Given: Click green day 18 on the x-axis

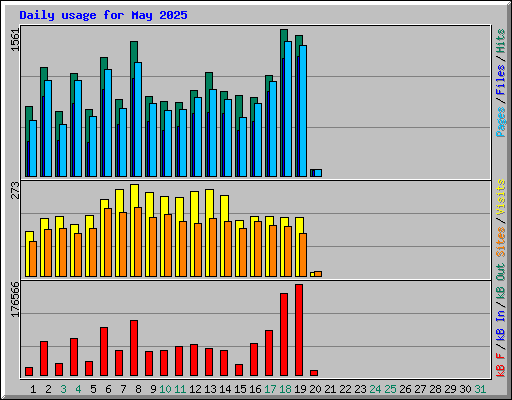Looking at the screenshot, I should tap(285, 389).
